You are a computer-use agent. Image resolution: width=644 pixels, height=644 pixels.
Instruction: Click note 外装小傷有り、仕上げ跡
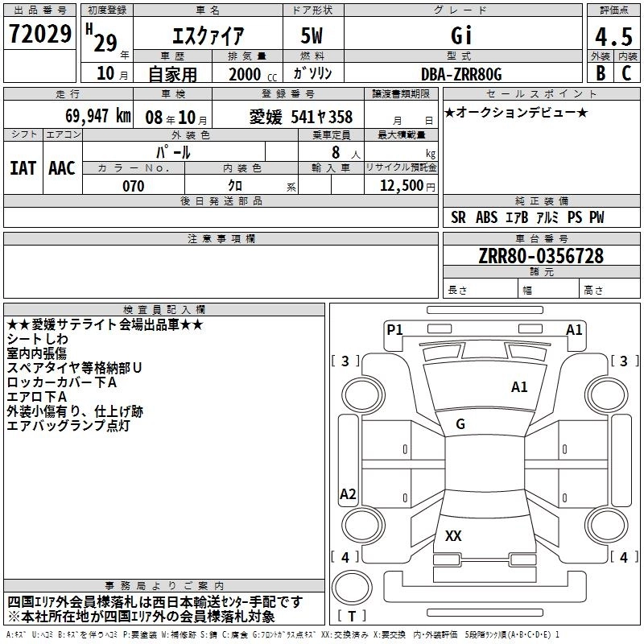(x=75, y=411)
